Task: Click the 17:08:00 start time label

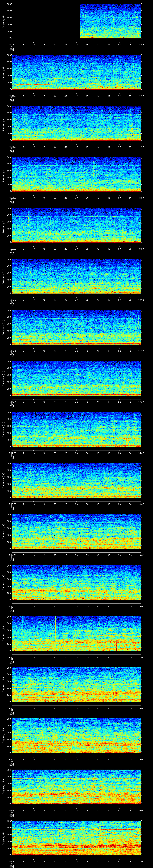Action: pyautogui.click(x=12, y=249)
